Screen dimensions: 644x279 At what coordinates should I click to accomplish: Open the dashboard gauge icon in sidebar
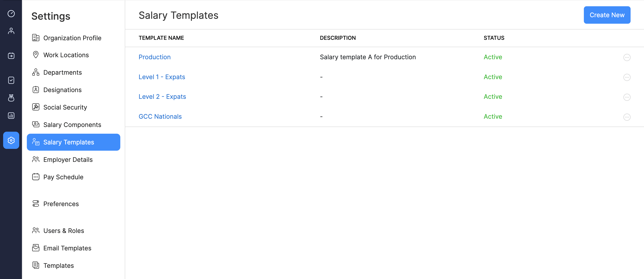tap(11, 14)
